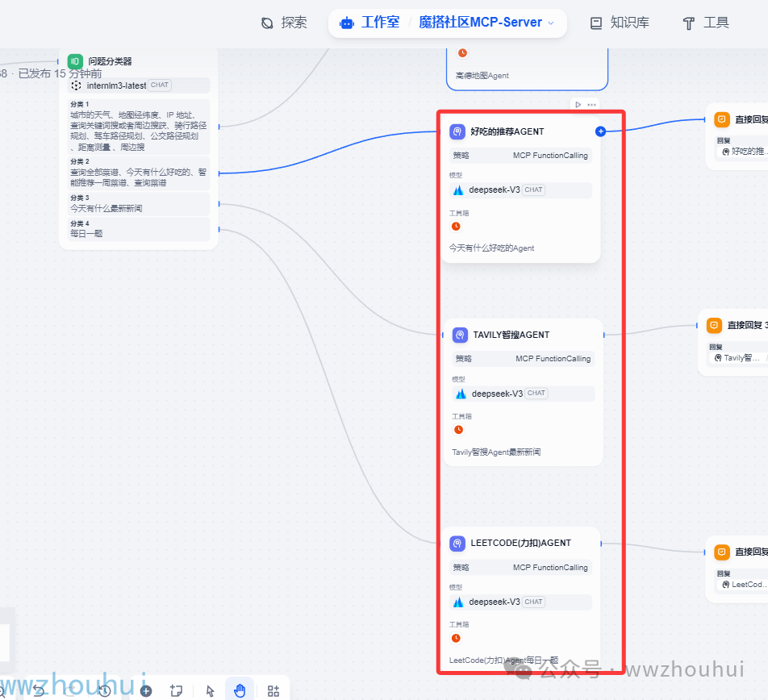This screenshot has width=768, height=700.
Task: Click TAVILY智搜AGENT strategy MCP FunctionCalling row
Action: point(523,359)
